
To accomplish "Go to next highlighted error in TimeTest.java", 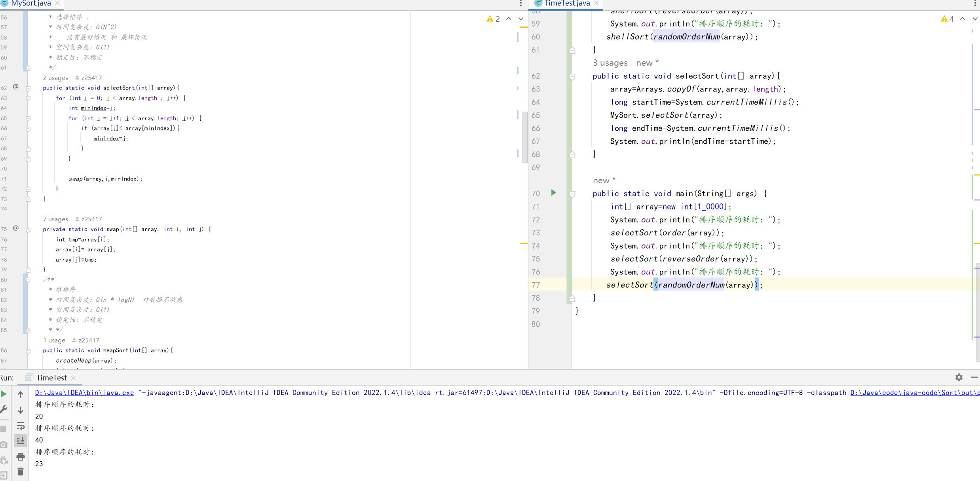I will pos(975,19).
